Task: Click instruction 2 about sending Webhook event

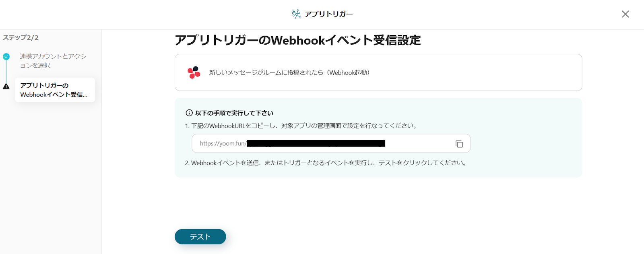Action: point(326,163)
